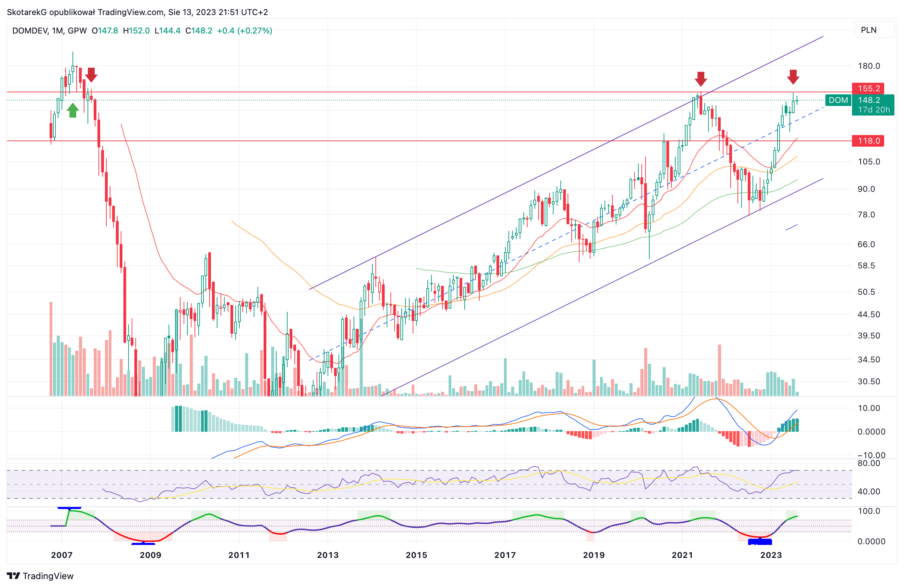Viewport: 904px width, 588px height.
Task: Click the 118.0 red price label
Action: pyautogui.click(x=868, y=141)
